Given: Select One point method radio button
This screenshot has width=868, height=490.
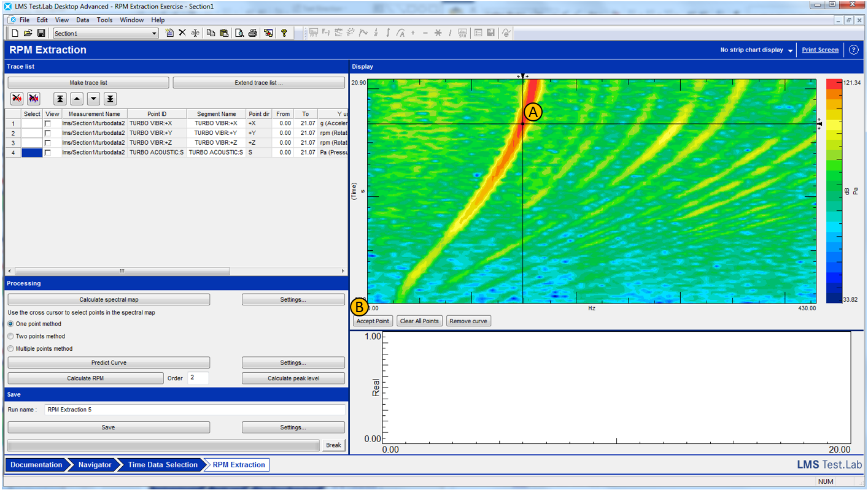Looking at the screenshot, I should pos(10,324).
